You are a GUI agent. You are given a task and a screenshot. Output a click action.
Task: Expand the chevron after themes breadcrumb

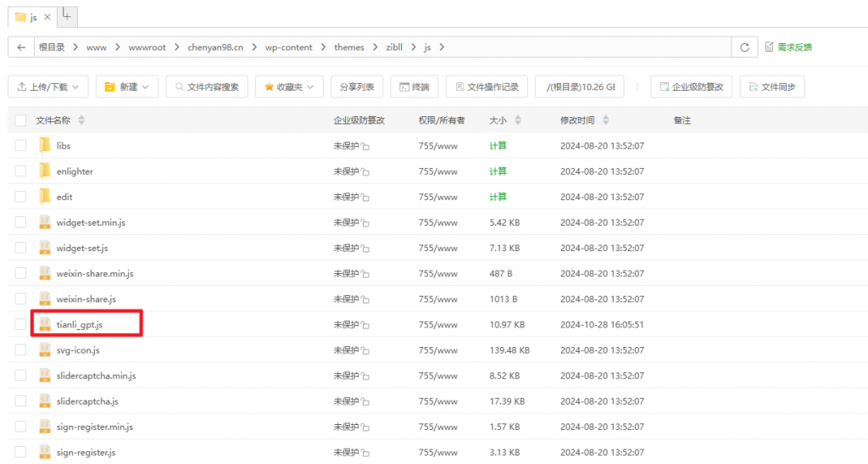[x=376, y=48]
